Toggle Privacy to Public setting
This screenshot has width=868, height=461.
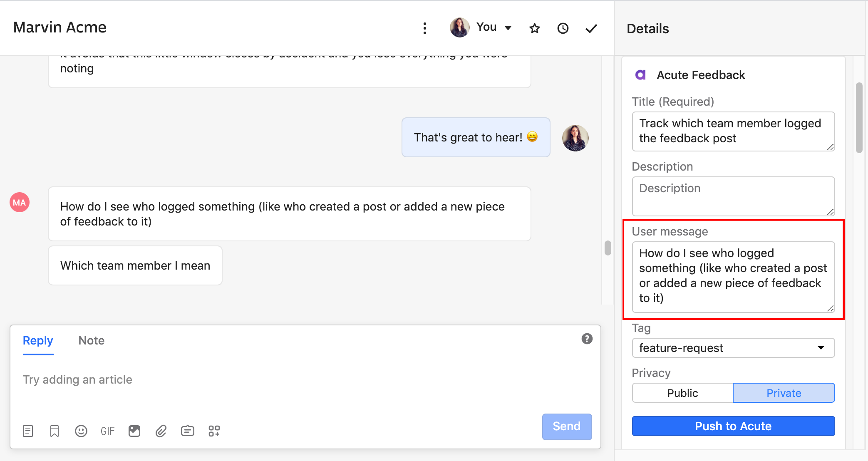click(x=682, y=393)
